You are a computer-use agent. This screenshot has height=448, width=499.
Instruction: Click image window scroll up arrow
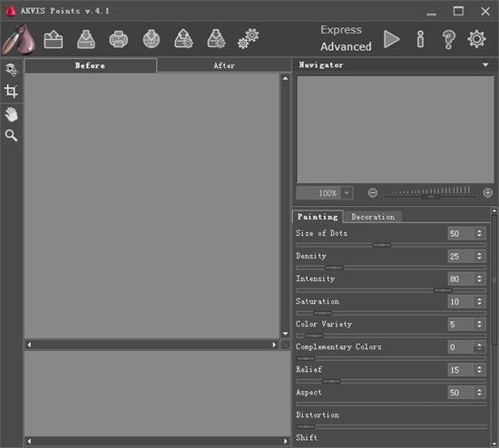tap(286, 78)
